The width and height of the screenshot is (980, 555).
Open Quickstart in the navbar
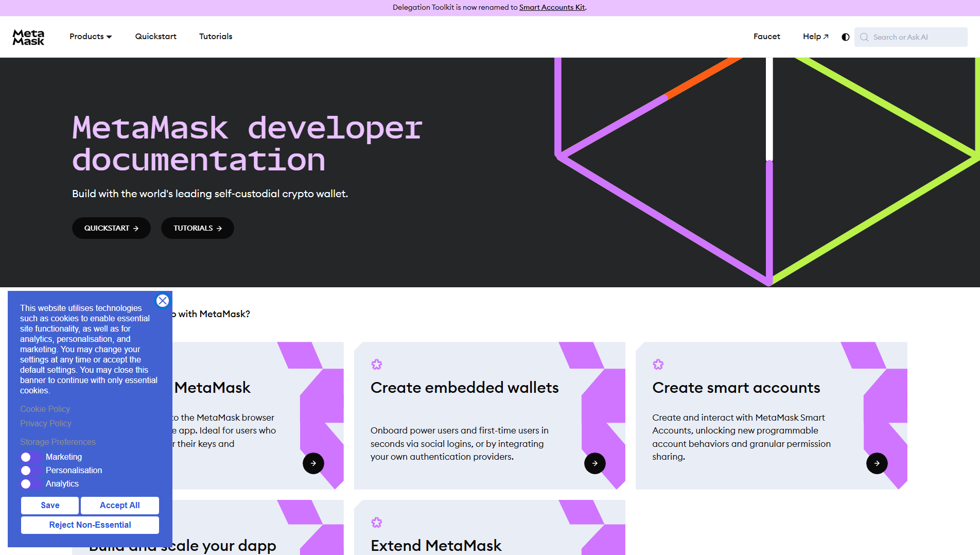pos(156,37)
